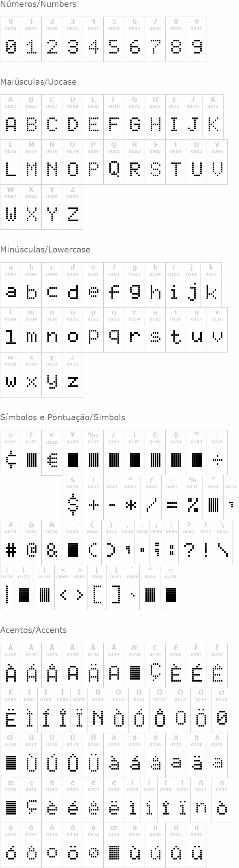Select the Euro sign glyph cell
239x868 pixels.
coord(52,453)
